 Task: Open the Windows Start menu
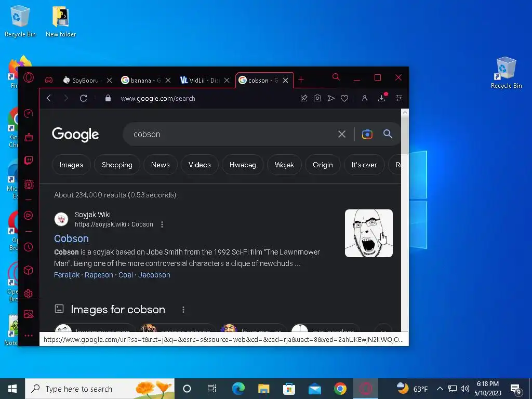point(12,389)
